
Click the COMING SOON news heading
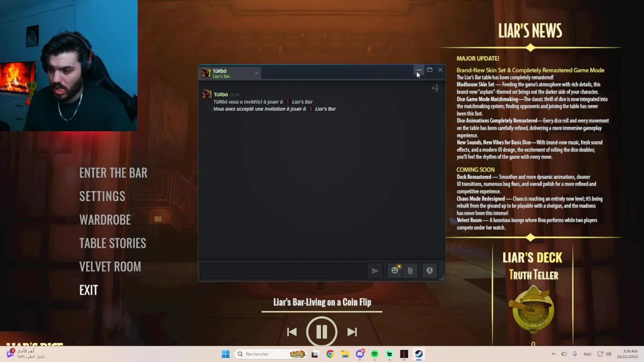pyautogui.click(x=475, y=170)
